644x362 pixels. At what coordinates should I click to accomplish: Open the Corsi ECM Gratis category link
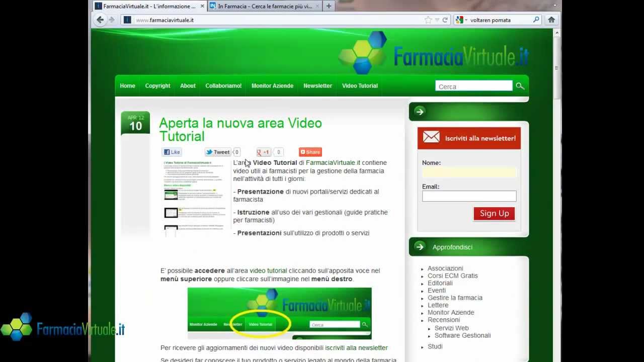point(453,276)
